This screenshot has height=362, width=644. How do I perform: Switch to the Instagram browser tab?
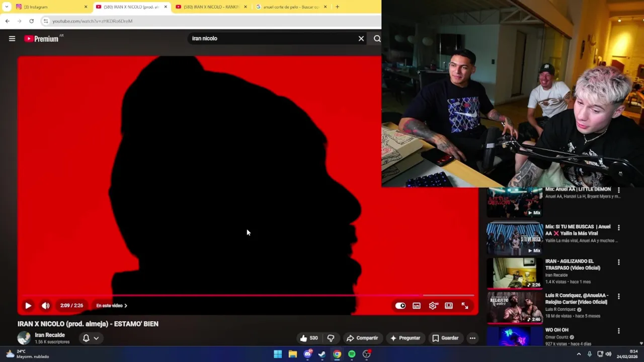(47, 7)
